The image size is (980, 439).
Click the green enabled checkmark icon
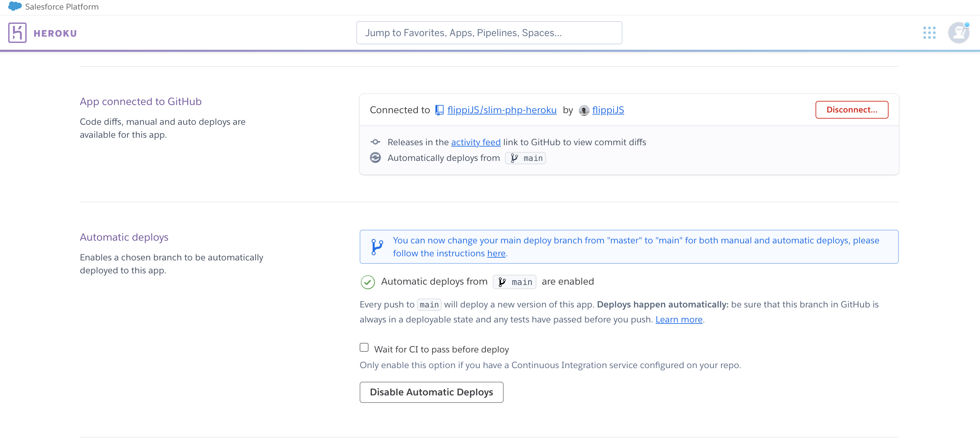367,282
